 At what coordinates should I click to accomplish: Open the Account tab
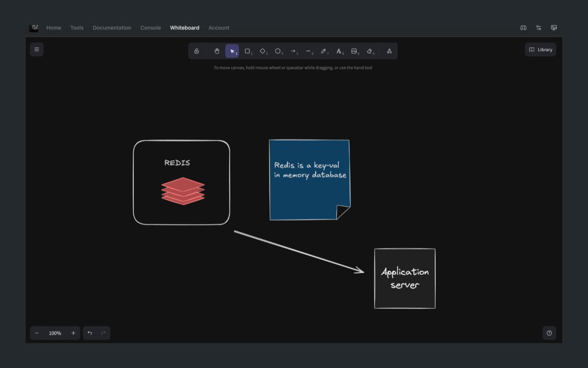219,28
